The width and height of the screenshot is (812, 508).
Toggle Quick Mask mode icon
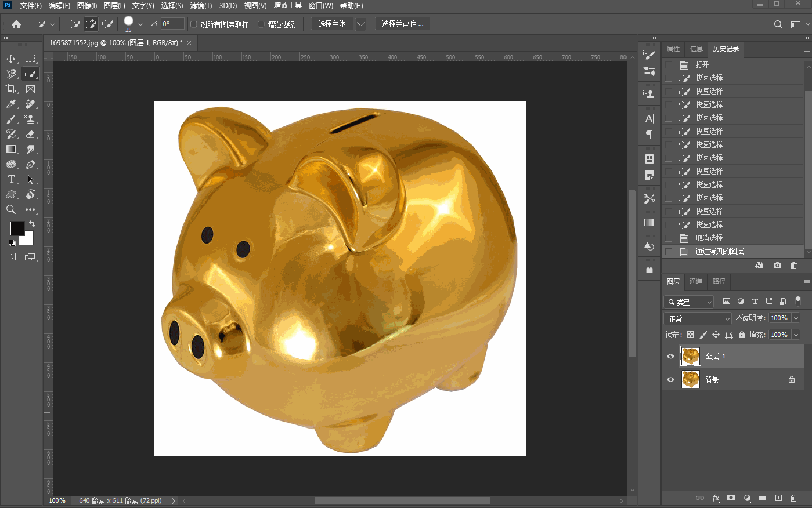pyautogui.click(x=11, y=256)
